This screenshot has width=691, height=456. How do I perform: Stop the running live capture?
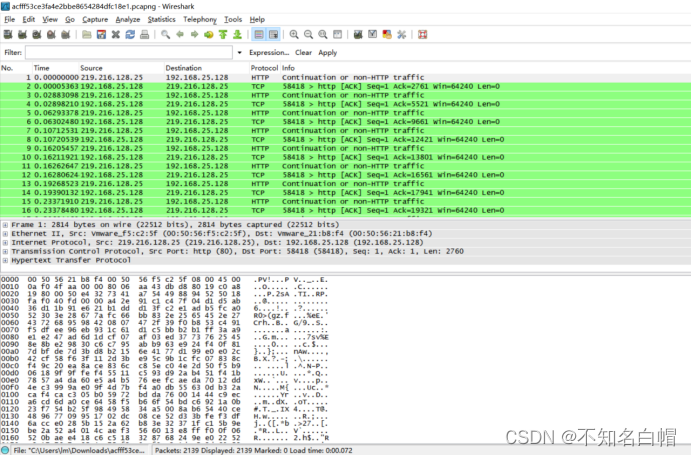pyautogui.click(x=52, y=34)
